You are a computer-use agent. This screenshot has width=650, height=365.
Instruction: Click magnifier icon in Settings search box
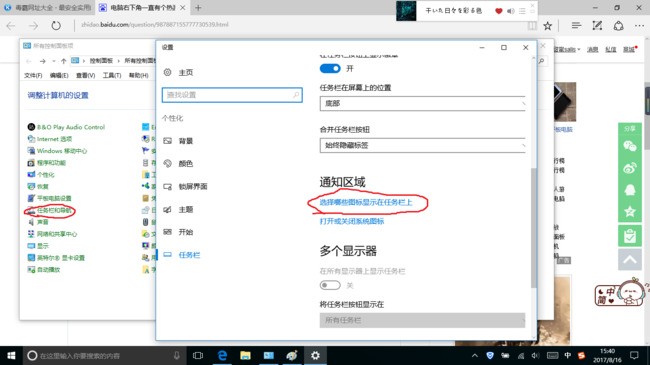[296, 95]
